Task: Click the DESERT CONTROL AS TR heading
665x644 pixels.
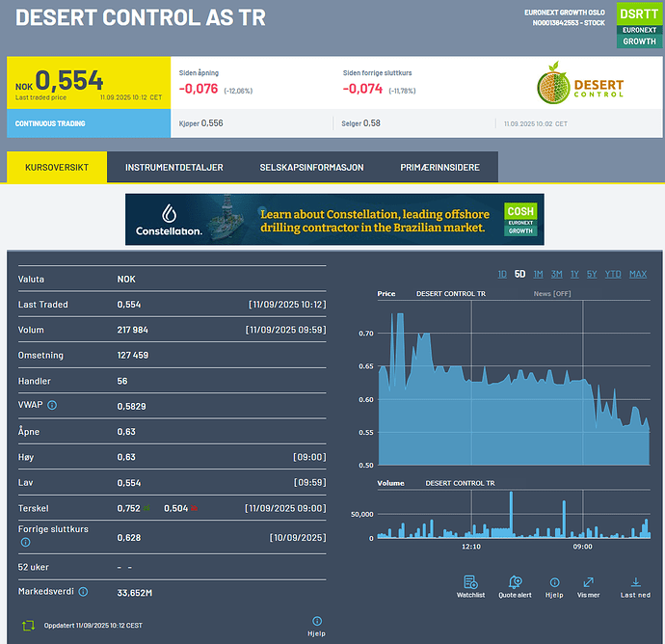Action: pyautogui.click(x=141, y=17)
